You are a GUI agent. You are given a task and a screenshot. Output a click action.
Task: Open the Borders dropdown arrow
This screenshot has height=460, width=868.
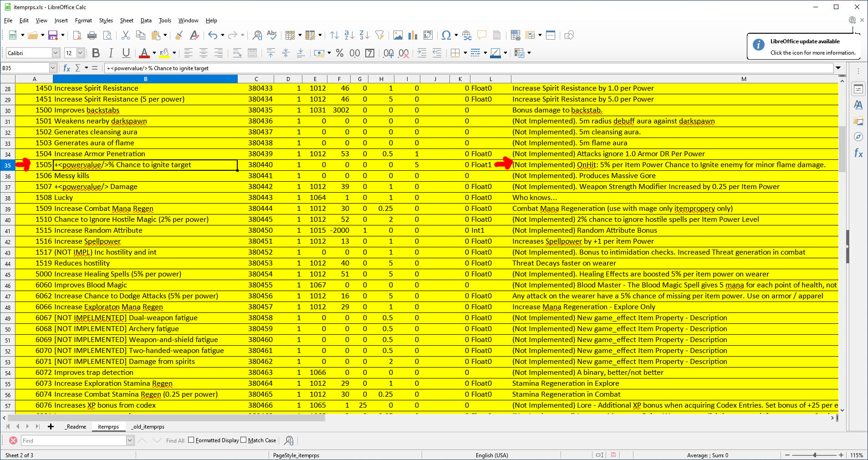465,53
